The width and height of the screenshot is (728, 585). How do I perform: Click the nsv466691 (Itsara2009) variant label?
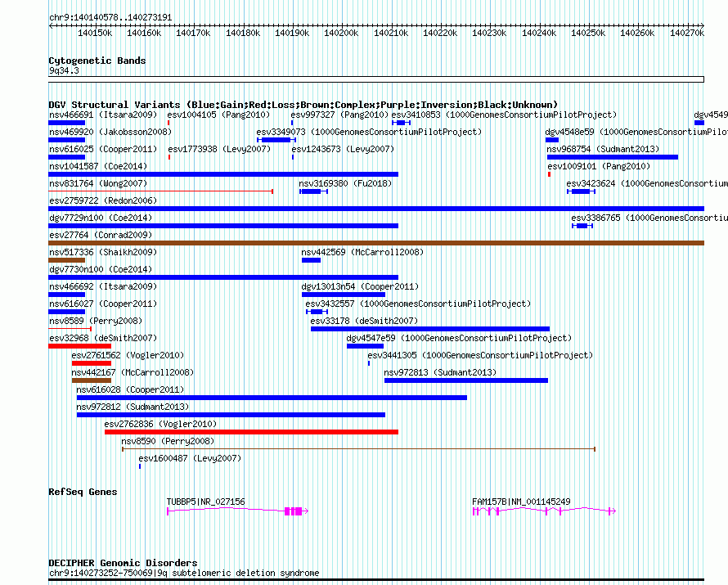pos(103,115)
